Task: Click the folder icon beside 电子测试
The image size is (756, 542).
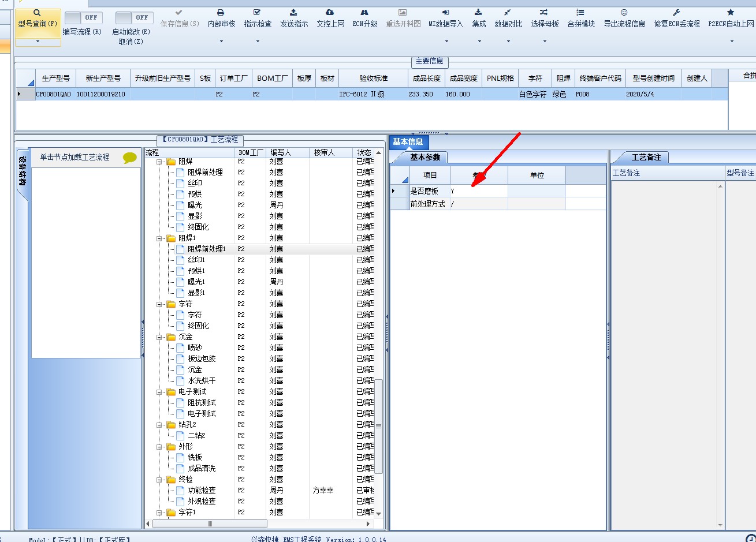Action: pos(171,391)
